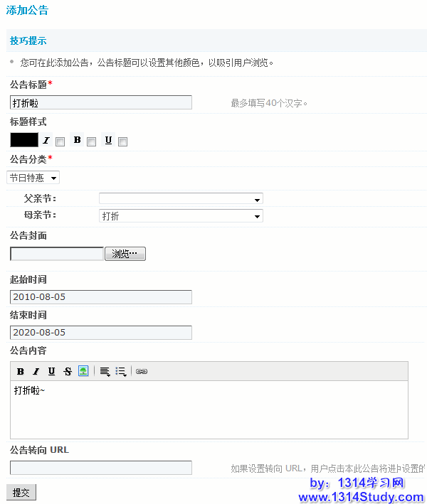Click the Italic icon in content editor

[x=36, y=371]
